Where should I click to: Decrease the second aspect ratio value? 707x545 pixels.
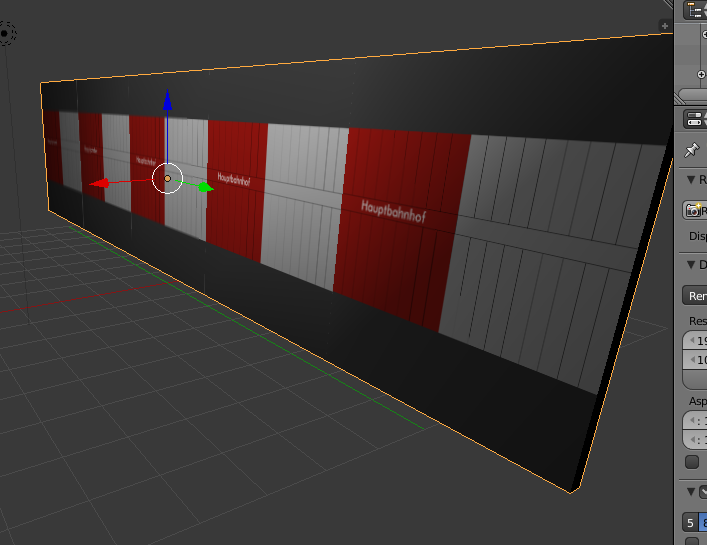(692, 440)
